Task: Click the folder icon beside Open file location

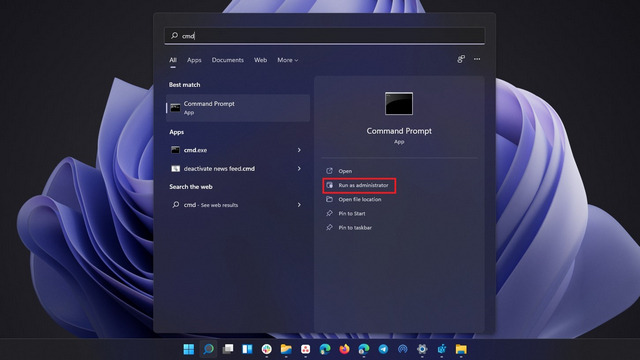Action: tap(329, 199)
